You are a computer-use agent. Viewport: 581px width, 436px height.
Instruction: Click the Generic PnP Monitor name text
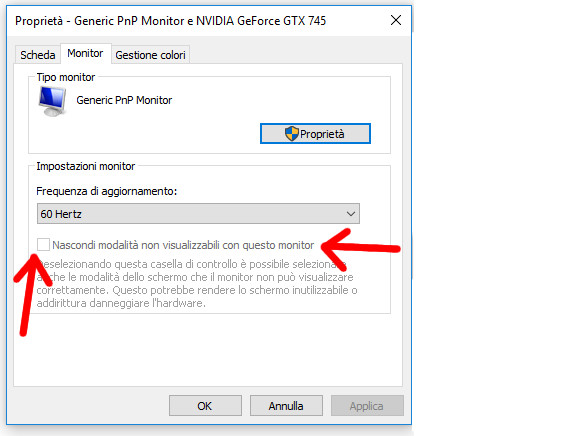pyautogui.click(x=124, y=100)
